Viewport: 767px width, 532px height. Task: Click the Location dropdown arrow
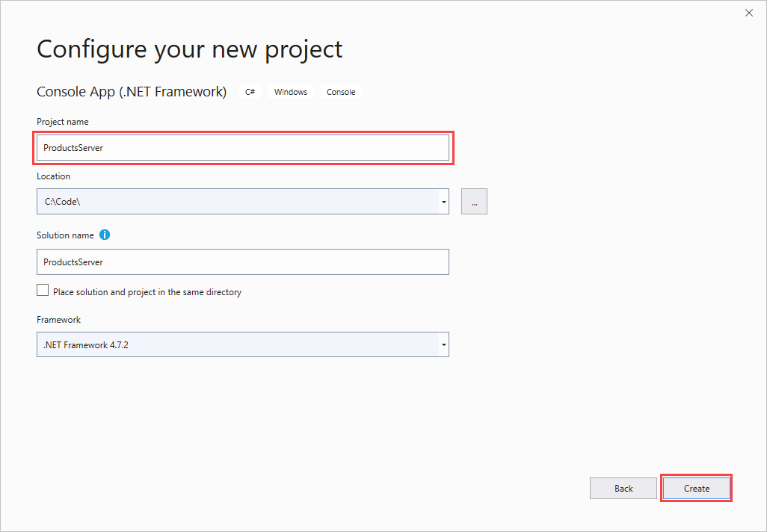[443, 201]
